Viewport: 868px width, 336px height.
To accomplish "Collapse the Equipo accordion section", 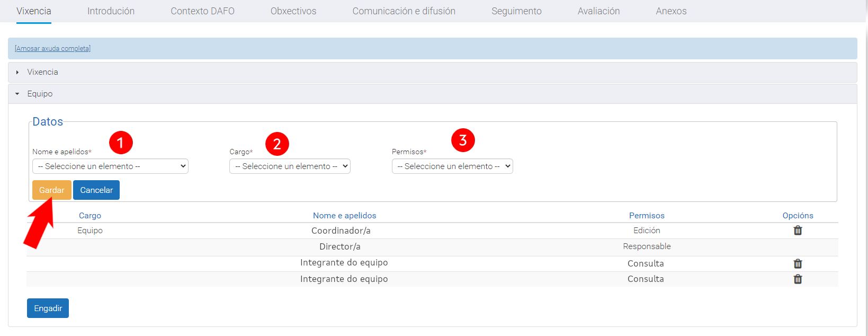I will coord(432,94).
